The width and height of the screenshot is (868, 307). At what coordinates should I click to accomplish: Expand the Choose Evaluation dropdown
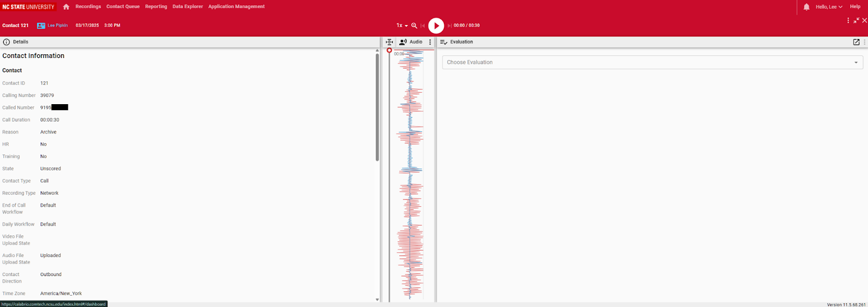point(652,62)
